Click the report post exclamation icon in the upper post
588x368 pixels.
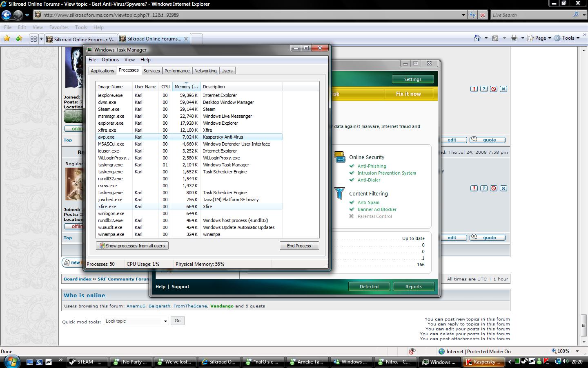(474, 89)
